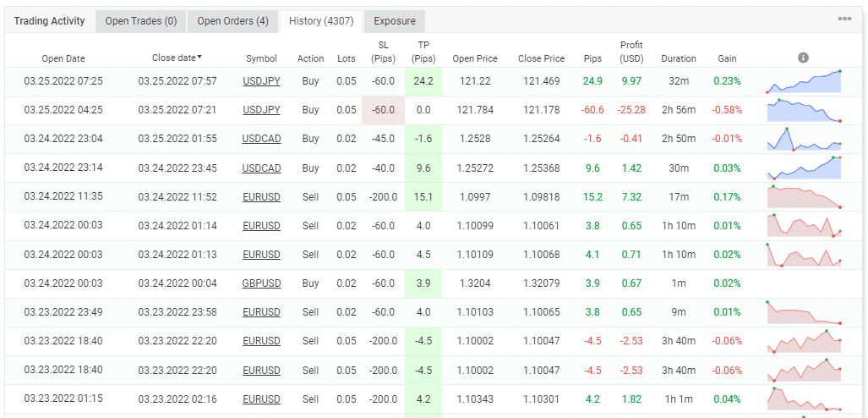Sort by Gain column header
Image resolution: width=868 pixels, height=418 pixels.
[x=728, y=58]
